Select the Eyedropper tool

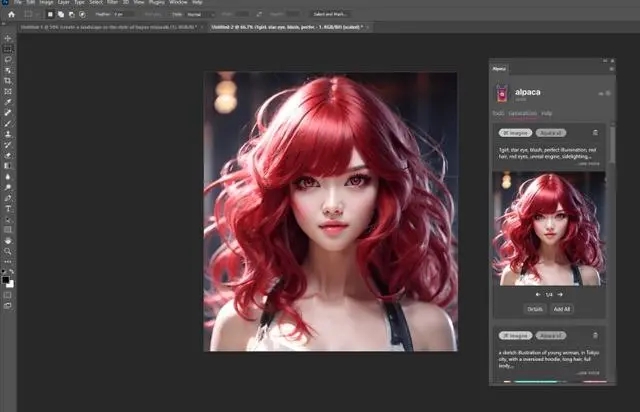pos(8,102)
